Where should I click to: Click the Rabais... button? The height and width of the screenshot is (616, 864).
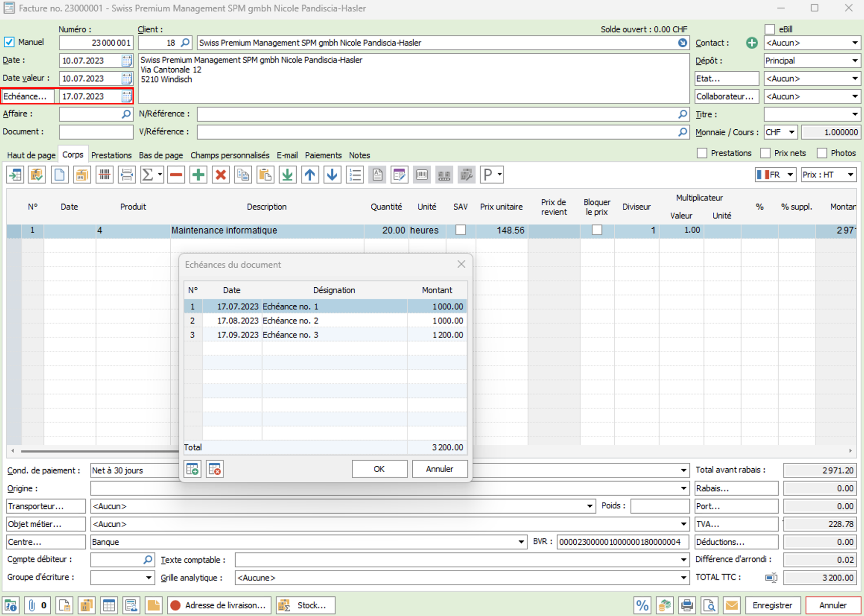(x=736, y=489)
